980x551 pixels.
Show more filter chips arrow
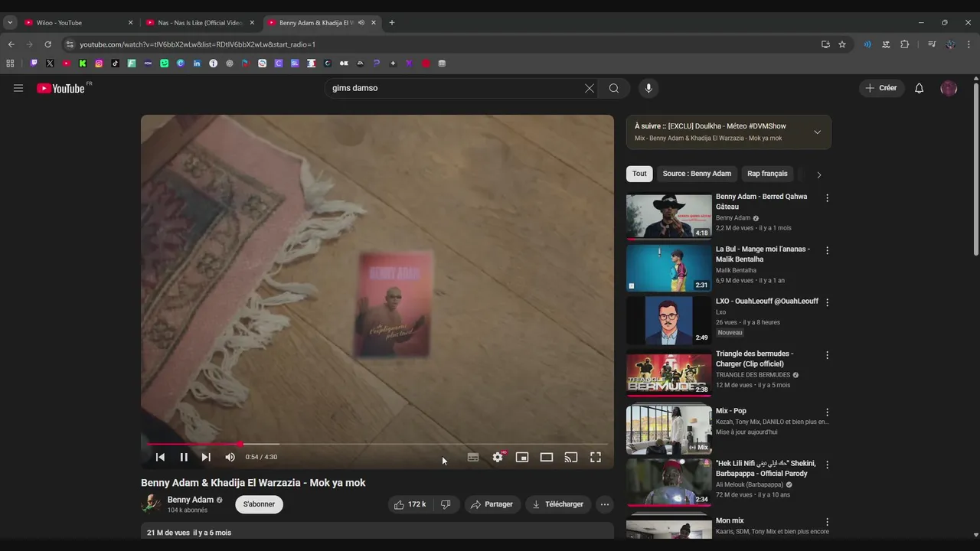(818, 174)
